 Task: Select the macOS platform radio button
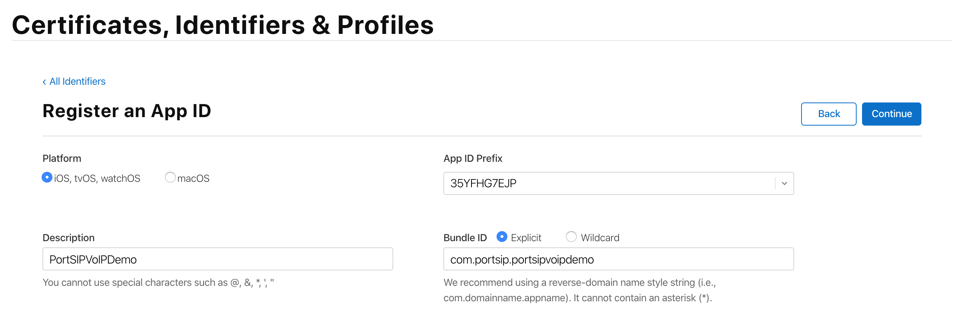(x=170, y=177)
